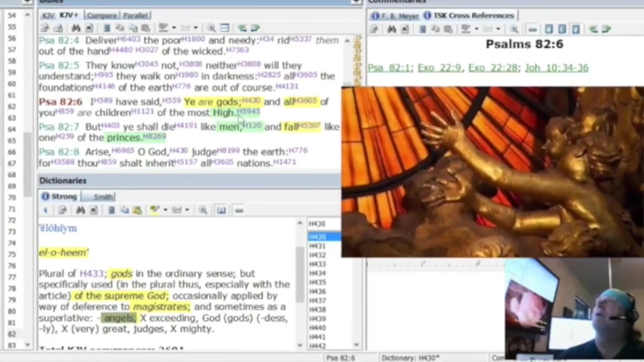The image size is (644, 362).
Task: Click the blue back arrow in Dictionaries toolbar
Action: point(45,210)
